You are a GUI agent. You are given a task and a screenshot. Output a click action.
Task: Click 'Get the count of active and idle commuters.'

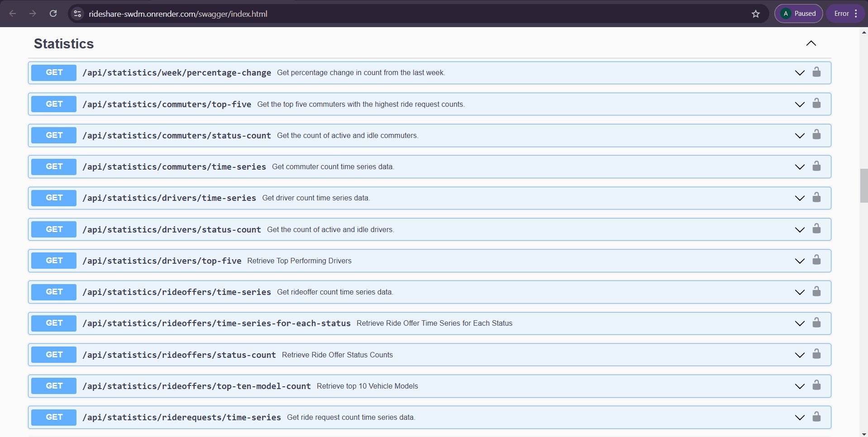(x=348, y=136)
